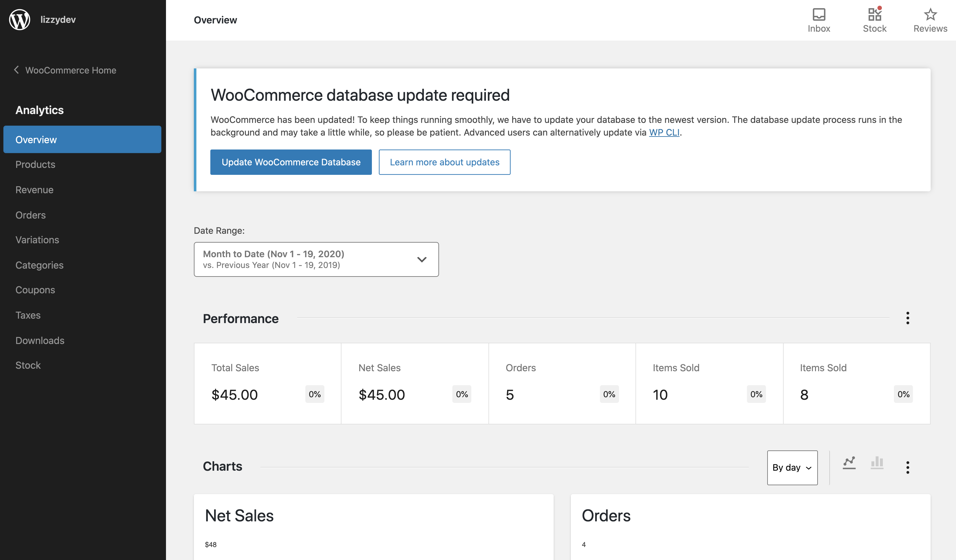The height and width of the screenshot is (560, 956).
Task: Click the WordPress logo icon
Action: pyautogui.click(x=19, y=19)
